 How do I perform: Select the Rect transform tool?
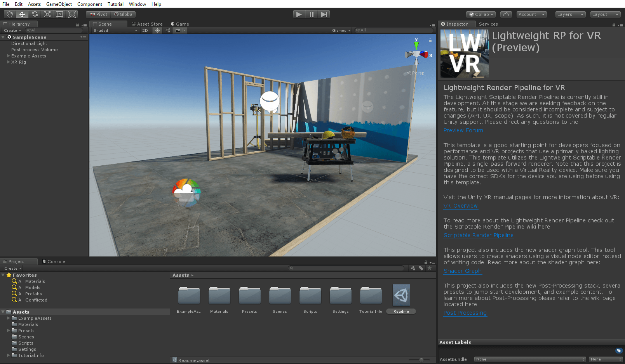click(59, 14)
